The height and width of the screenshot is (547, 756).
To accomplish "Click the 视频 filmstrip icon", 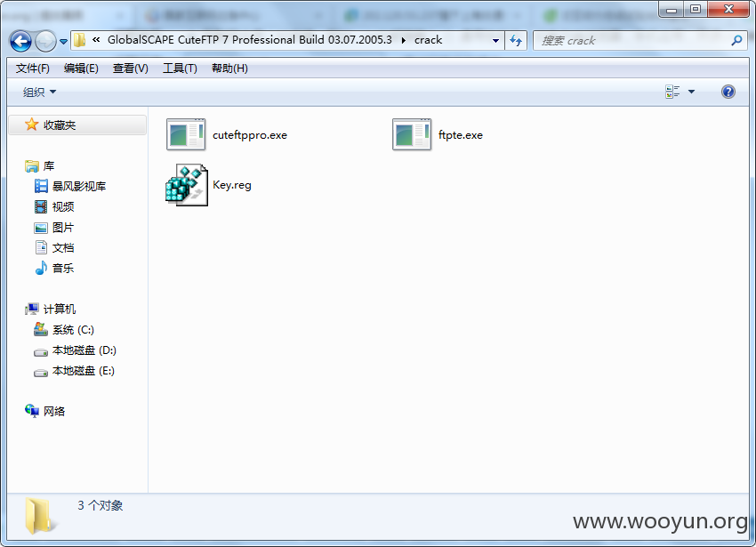I will (x=41, y=207).
